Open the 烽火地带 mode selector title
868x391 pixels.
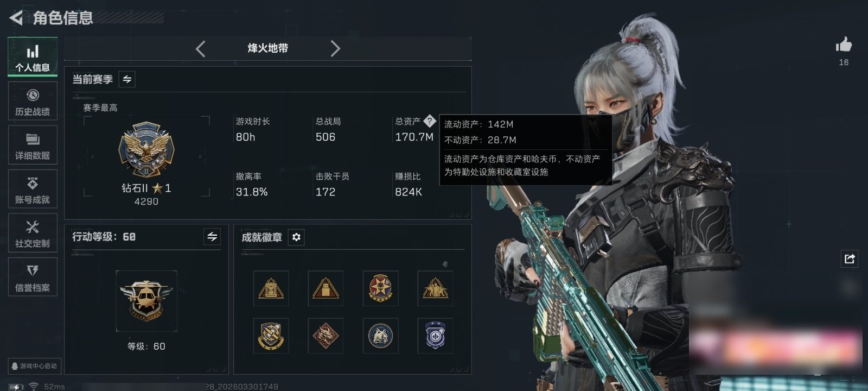(x=268, y=48)
